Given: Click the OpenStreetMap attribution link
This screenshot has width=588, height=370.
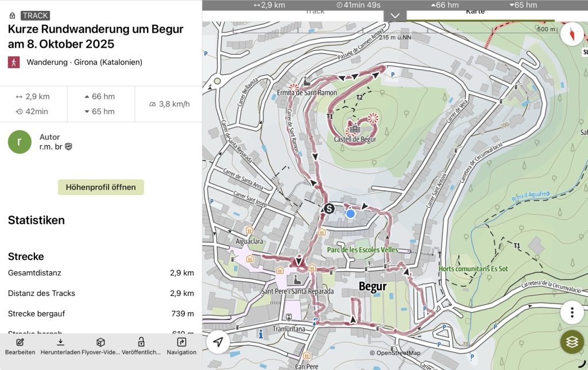Looking at the screenshot, I should 398,353.
